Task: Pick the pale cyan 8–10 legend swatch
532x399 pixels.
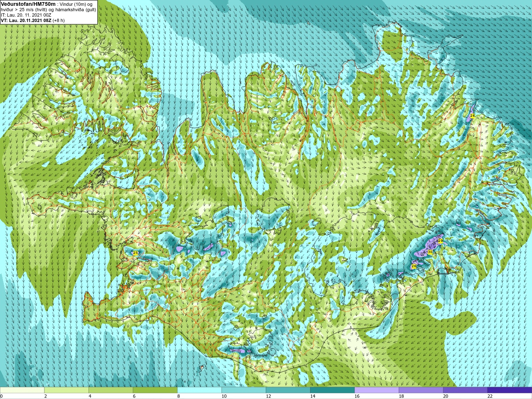Action: pos(199,390)
